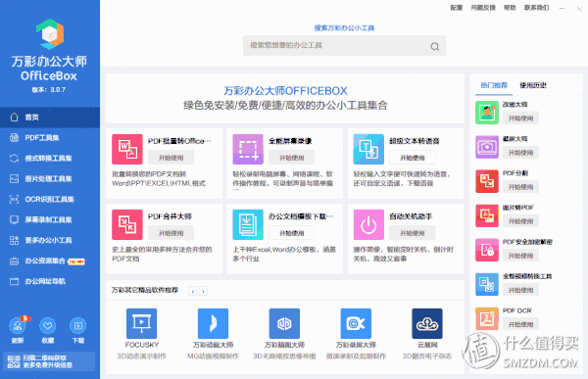The height and width of the screenshot is (379, 588).
Task: Open the PDF OCR icon
Action: pos(487,318)
